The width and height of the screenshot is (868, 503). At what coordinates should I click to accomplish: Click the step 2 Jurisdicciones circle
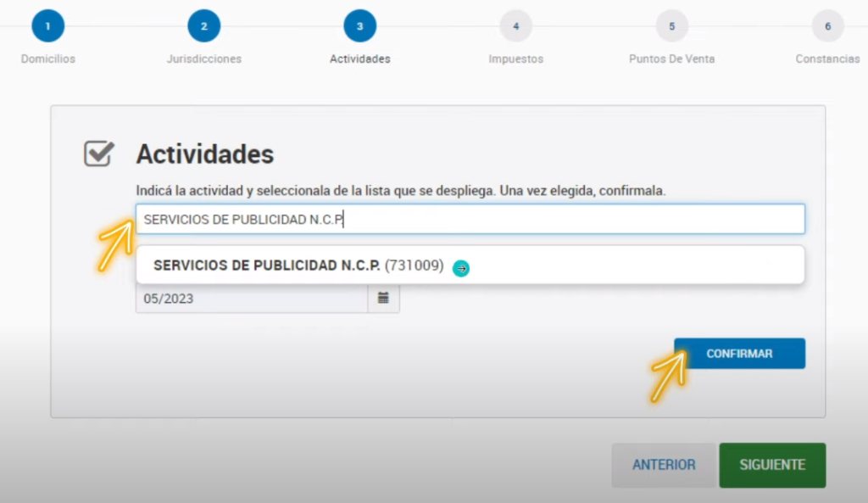point(203,25)
